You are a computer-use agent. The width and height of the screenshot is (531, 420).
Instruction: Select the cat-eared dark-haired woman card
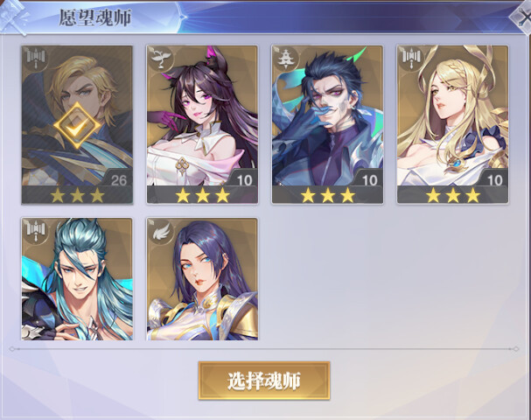pos(202,125)
